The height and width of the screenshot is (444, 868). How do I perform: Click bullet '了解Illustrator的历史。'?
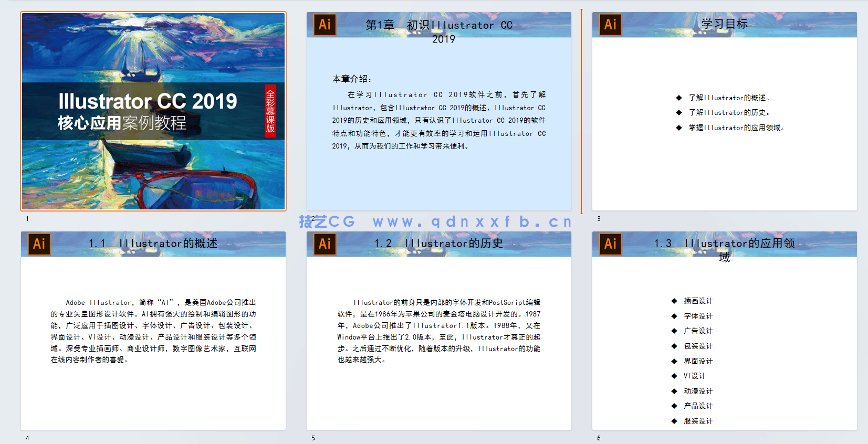point(729,112)
